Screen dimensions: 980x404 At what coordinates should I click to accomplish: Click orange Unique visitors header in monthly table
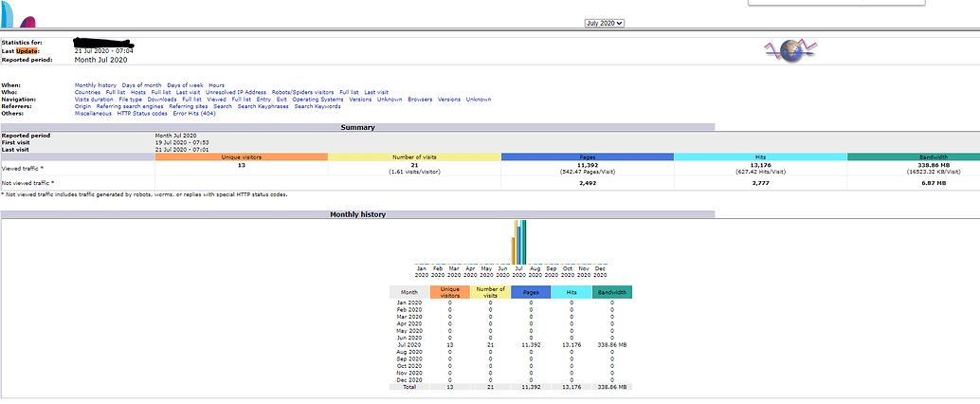[x=450, y=292]
